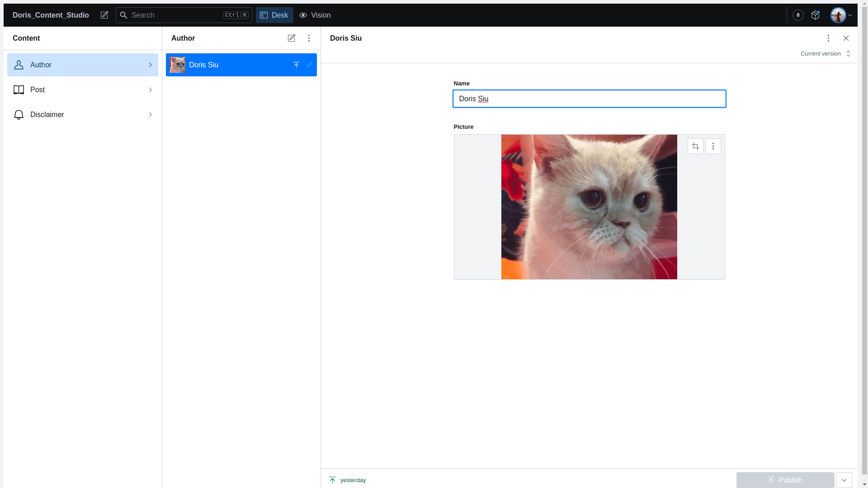Click the crop image icon on the picture
Image resolution: width=868 pixels, height=488 pixels.
pyautogui.click(x=695, y=146)
